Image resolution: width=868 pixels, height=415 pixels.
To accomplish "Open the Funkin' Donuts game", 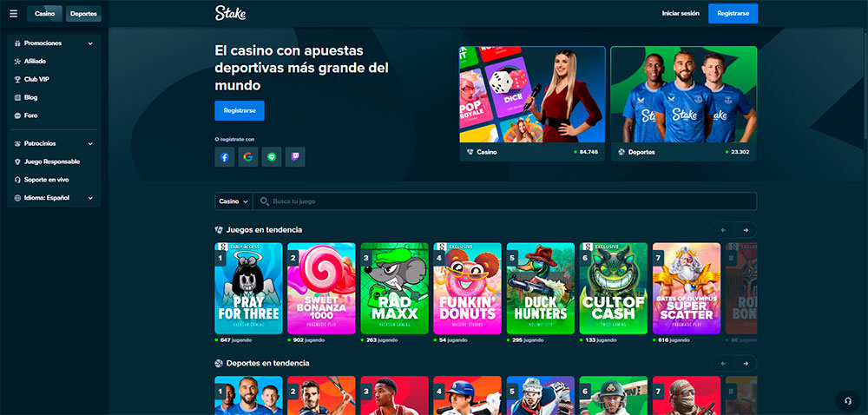I will (467, 288).
